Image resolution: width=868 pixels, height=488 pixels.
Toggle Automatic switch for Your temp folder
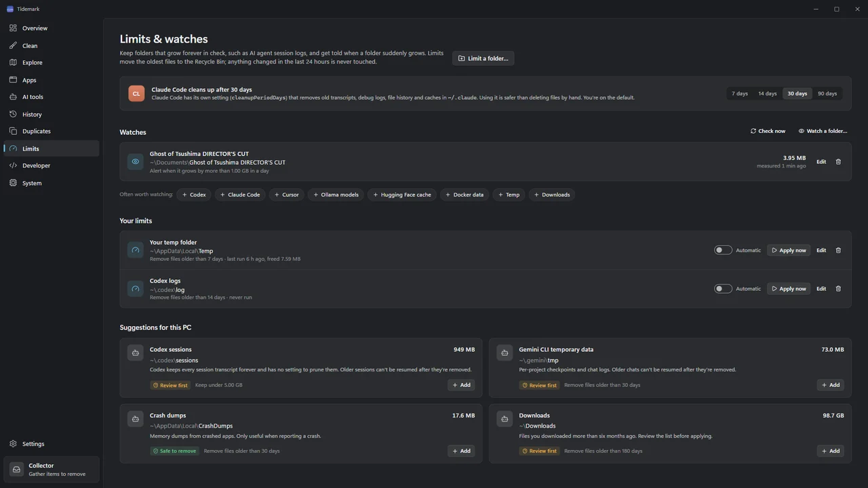[x=723, y=250]
